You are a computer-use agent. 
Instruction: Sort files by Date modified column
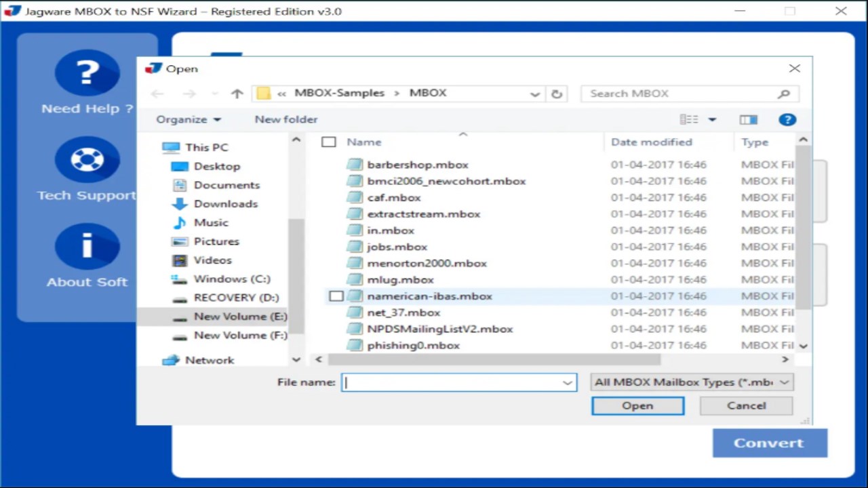tap(652, 142)
